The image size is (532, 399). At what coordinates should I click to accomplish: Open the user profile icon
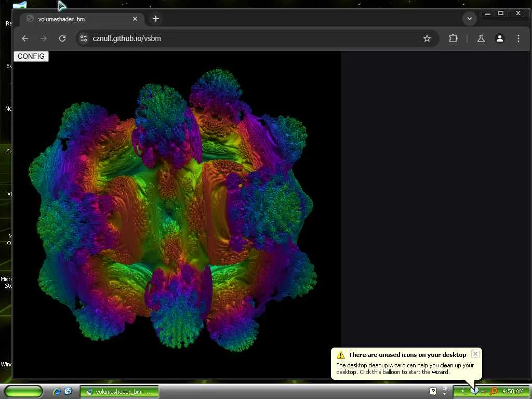(499, 38)
